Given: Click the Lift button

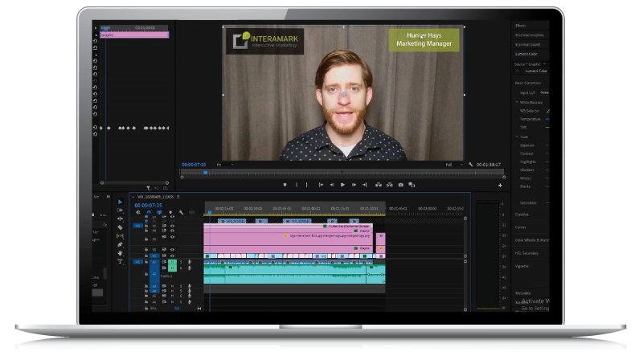Looking at the screenshot, I should pos(379,185).
